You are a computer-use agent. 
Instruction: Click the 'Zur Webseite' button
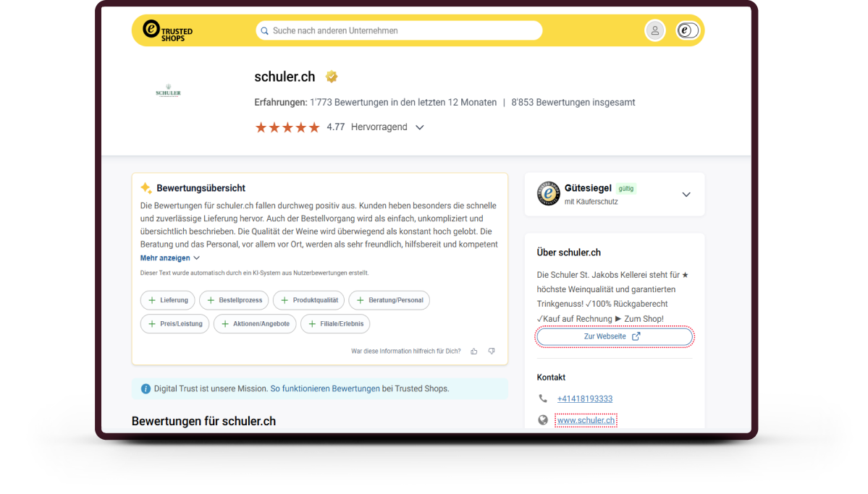click(x=615, y=336)
